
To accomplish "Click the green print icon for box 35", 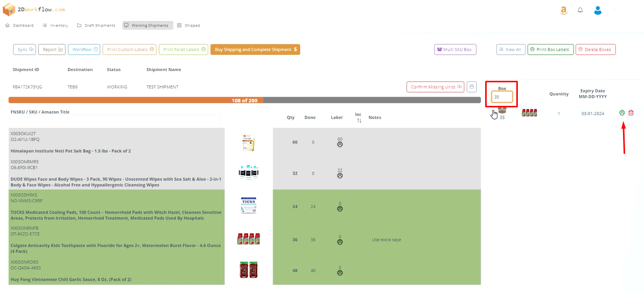I will coord(622,113).
